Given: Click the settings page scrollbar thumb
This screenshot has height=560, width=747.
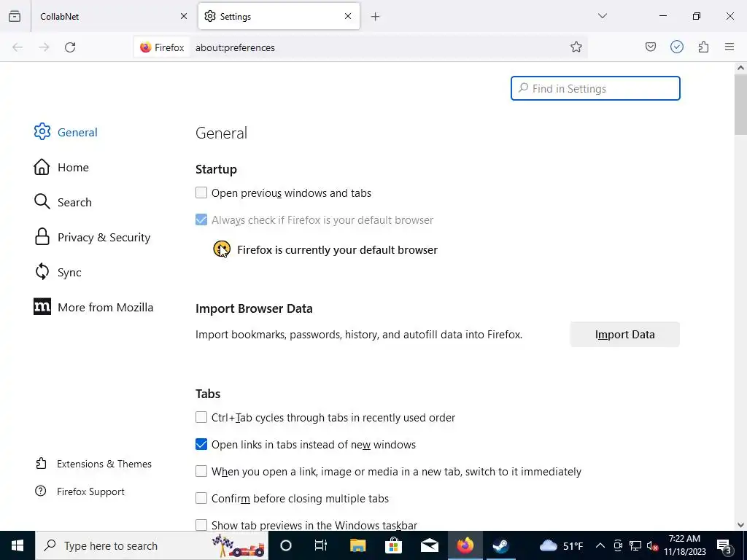Looking at the screenshot, I should coord(740,104).
